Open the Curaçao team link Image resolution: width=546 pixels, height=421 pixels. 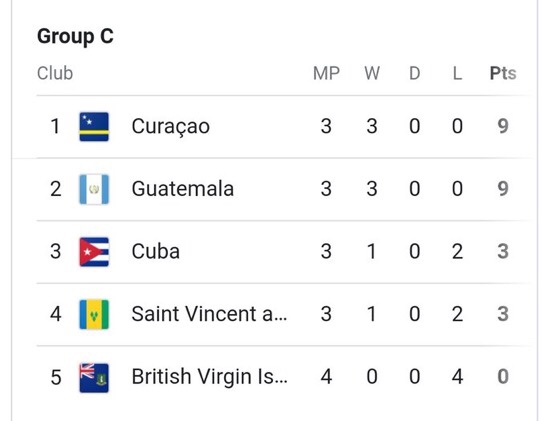click(171, 127)
